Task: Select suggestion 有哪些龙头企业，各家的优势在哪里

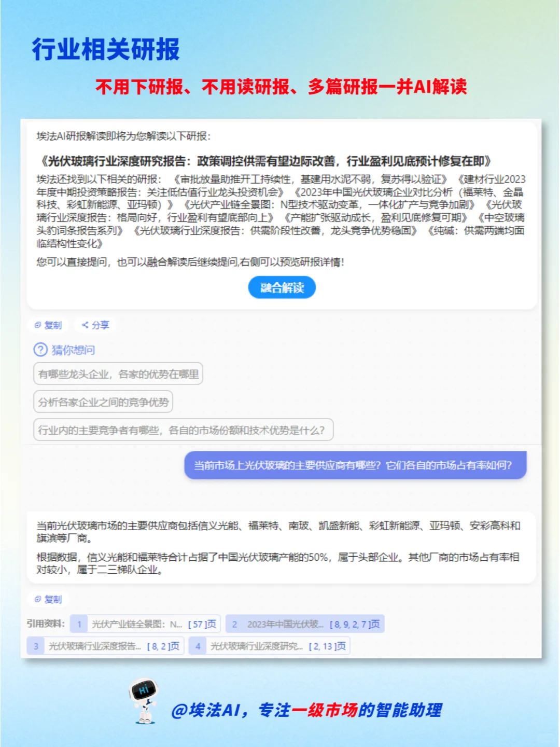Action: pos(118,374)
